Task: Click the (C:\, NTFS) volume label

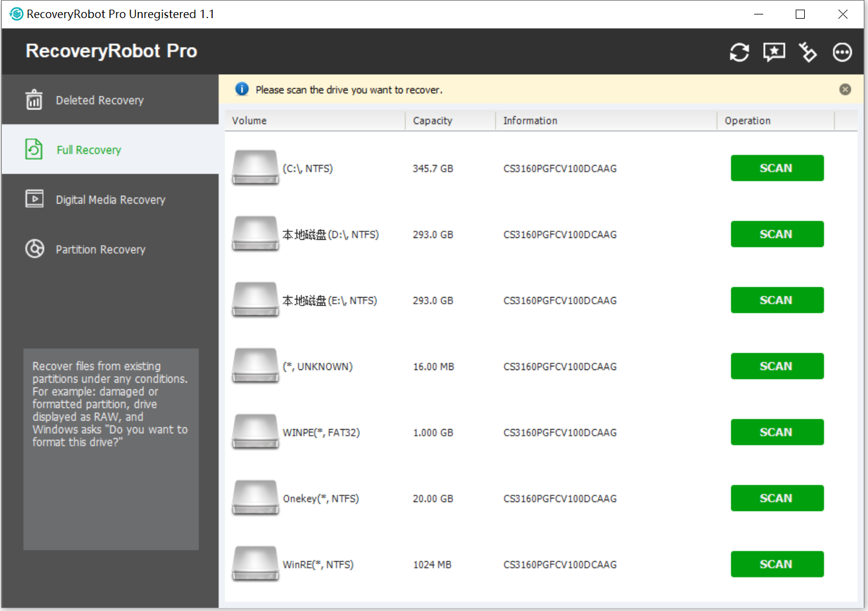Action: pos(308,169)
